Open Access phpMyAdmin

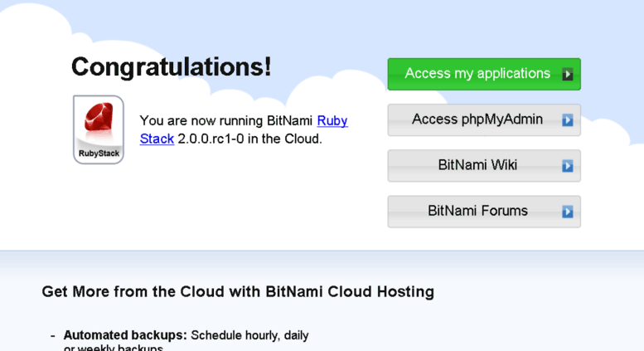[x=484, y=120]
